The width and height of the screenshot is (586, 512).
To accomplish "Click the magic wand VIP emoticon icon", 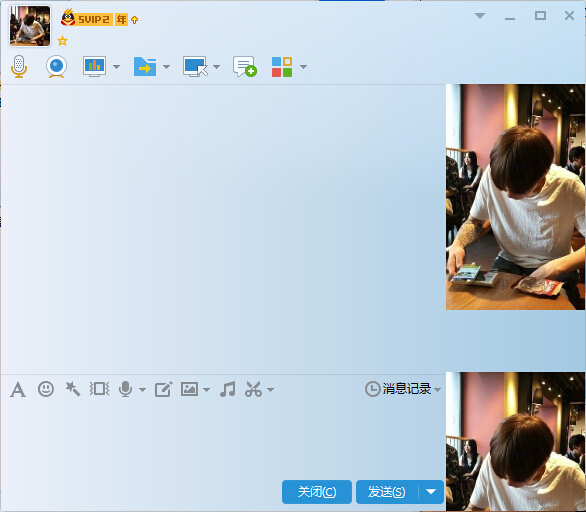I will pyautogui.click(x=73, y=389).
